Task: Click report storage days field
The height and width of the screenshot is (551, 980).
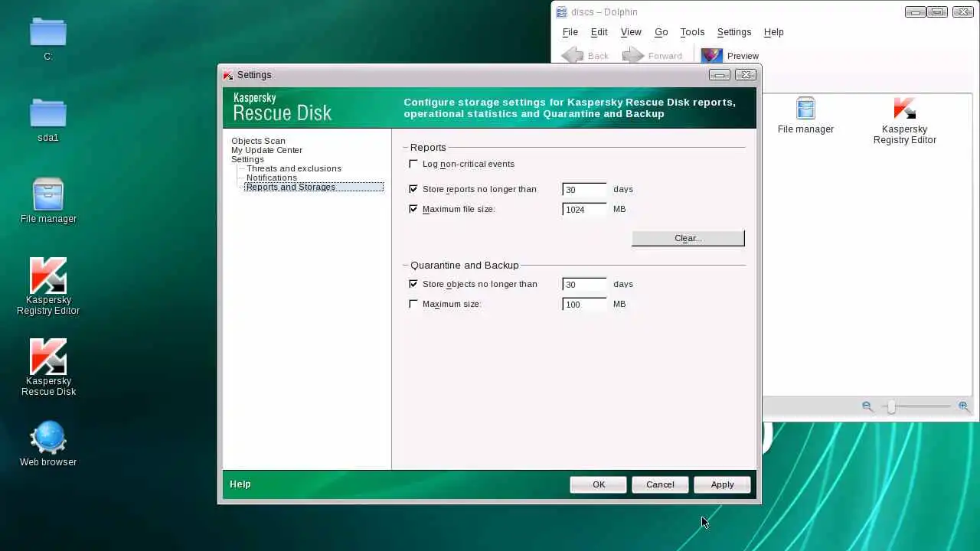Action: click(x=584, y=189)
